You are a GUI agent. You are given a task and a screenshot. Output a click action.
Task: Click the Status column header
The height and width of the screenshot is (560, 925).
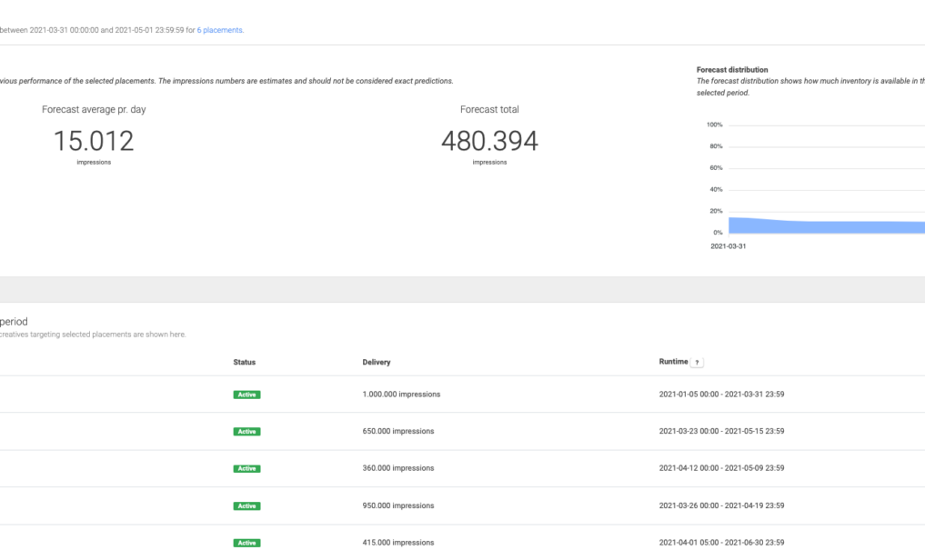coord(244,362)
